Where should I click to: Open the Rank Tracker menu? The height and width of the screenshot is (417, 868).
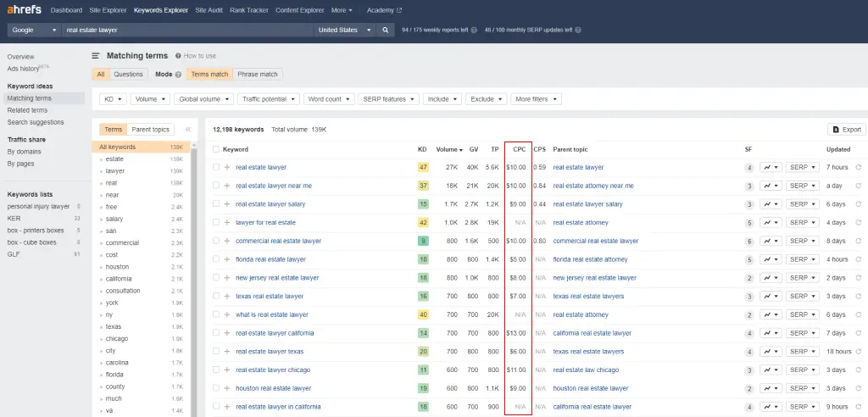tap(249, 10)
